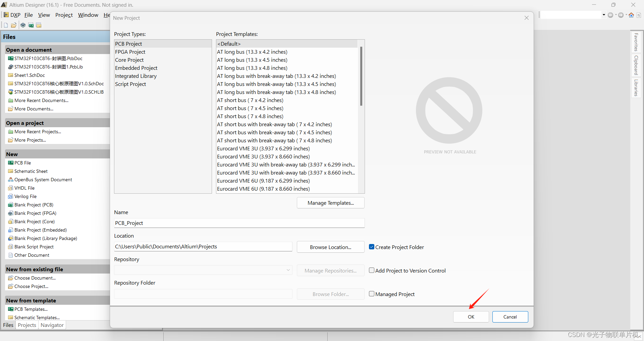Click the Blank Project (Core) icon
644x341 pixels.
coord(11,222)
